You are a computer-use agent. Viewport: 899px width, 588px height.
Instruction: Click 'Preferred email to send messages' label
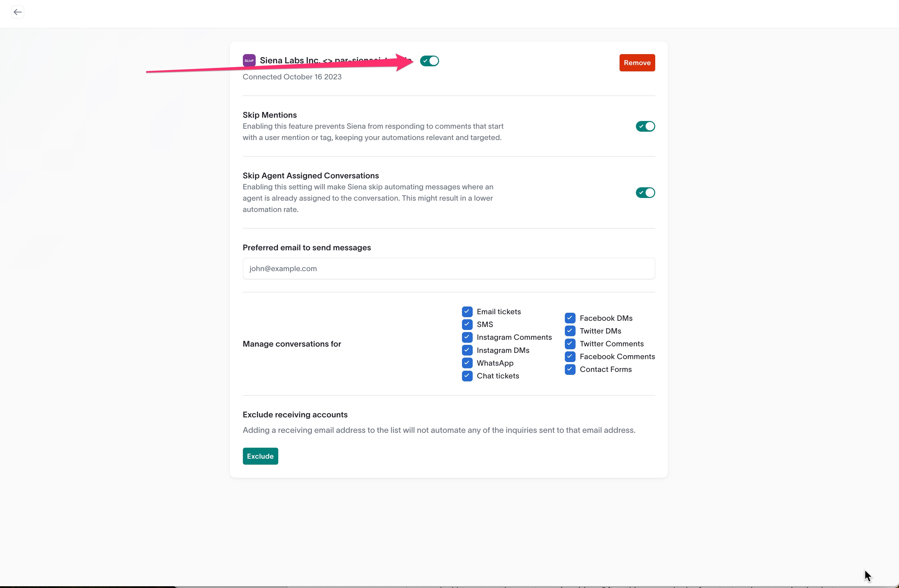(307, 247)
